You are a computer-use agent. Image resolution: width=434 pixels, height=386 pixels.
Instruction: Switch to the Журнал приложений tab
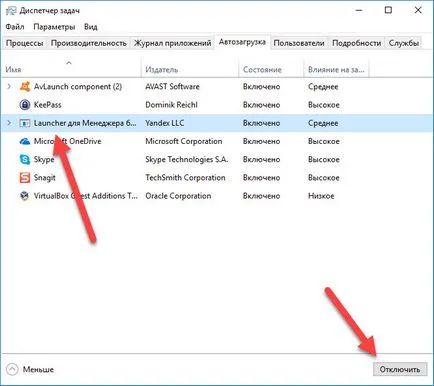tap(172, 43)
